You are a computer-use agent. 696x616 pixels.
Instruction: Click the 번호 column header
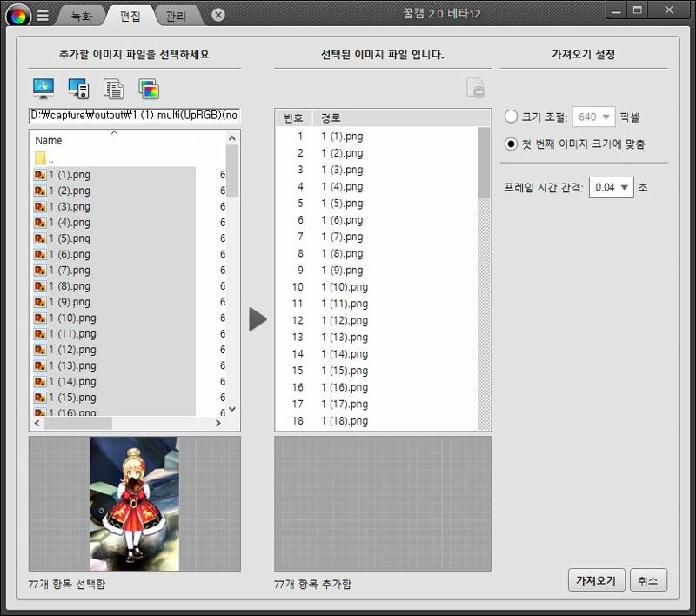click(293, 118)
